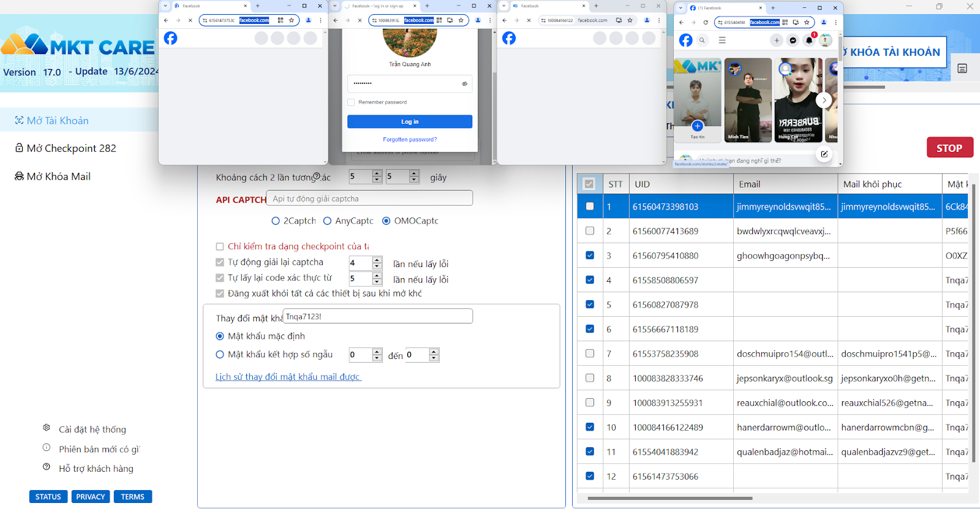Click the Facebook logo in the 100084166122 window
Screen dimensions: 980x514
509,38
